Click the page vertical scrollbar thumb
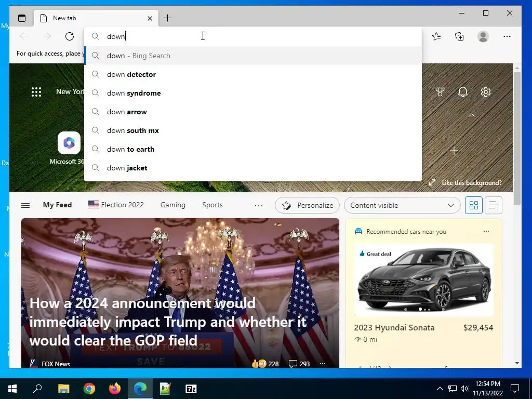This screenshot has width=532, height=399. (517, 138)
